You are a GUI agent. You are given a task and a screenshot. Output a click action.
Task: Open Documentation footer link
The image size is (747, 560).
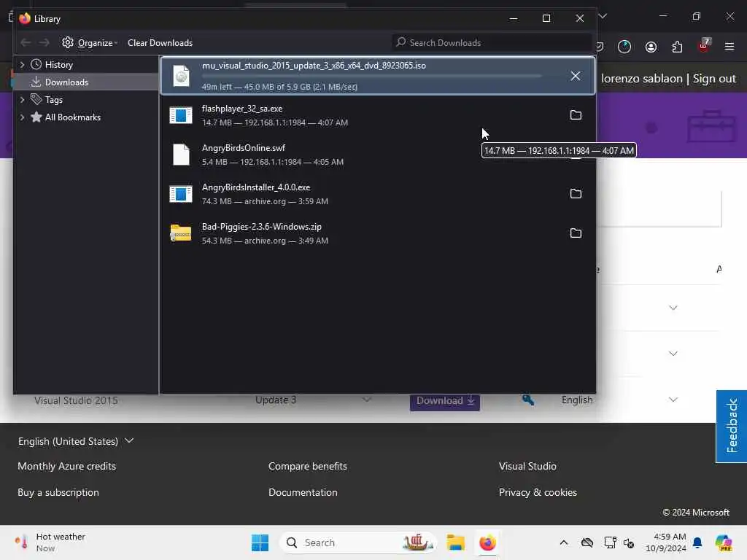pyautogui.click(x=303, y=492)
